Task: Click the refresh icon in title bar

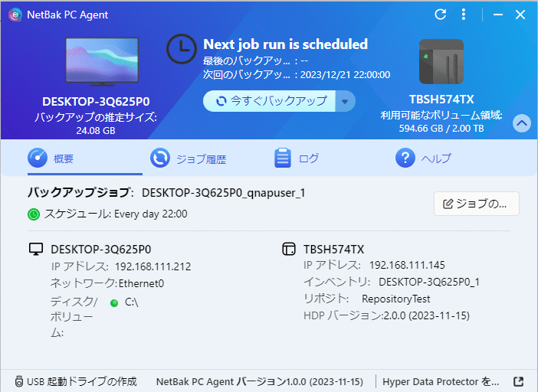Action: [x=440, y=15]
